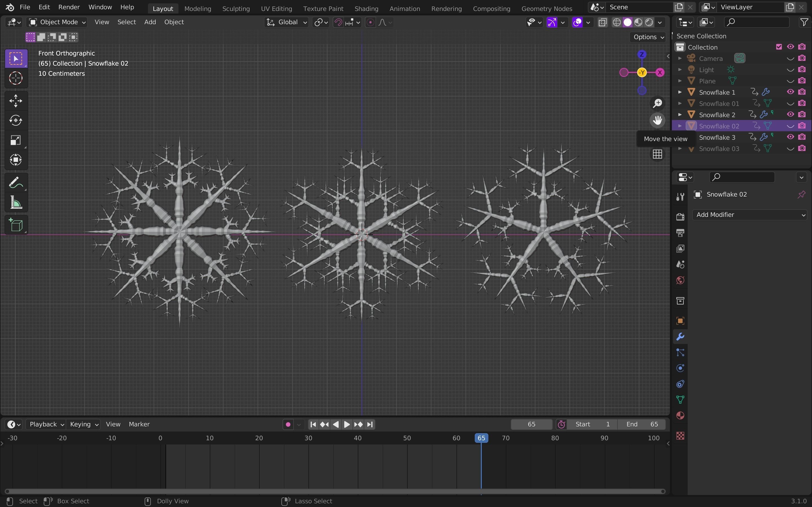This screenshot has width=812, height=507.
Task: Open the Render Properties tab
Action: 680,217
